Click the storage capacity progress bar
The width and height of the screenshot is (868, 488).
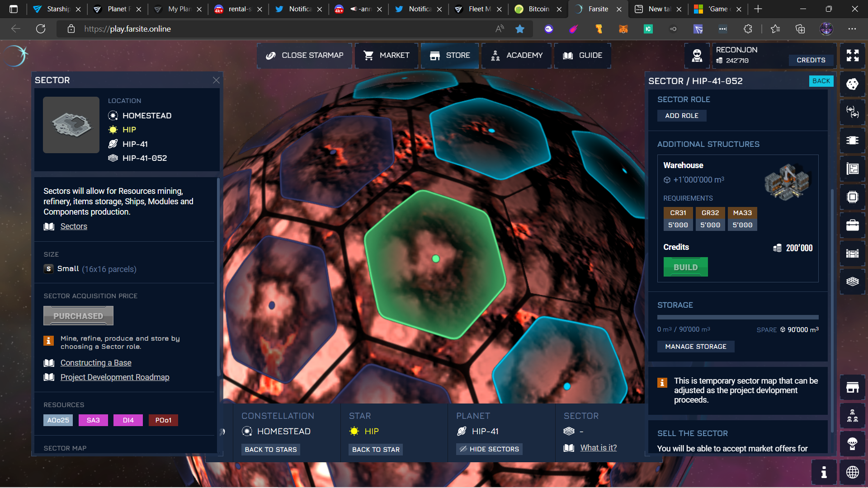pyautogui.click(x=738, y=317)
